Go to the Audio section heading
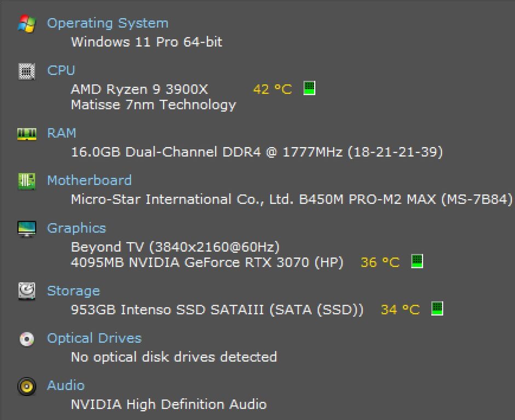This screenshot has width=515, height=420. tap(66, 385)
